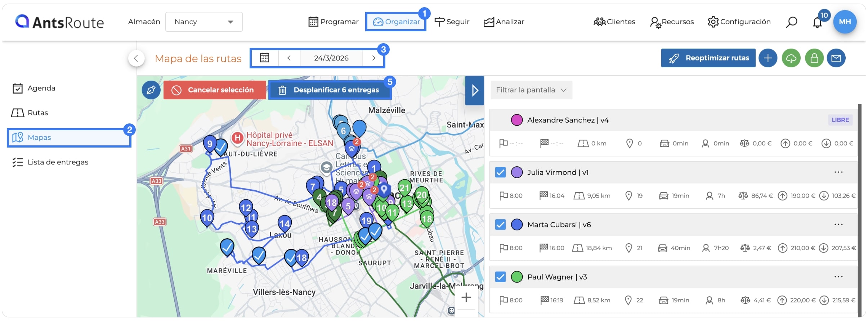Open the Analizar tab
The width and height of the screenshot is (868, 321).
504,22
